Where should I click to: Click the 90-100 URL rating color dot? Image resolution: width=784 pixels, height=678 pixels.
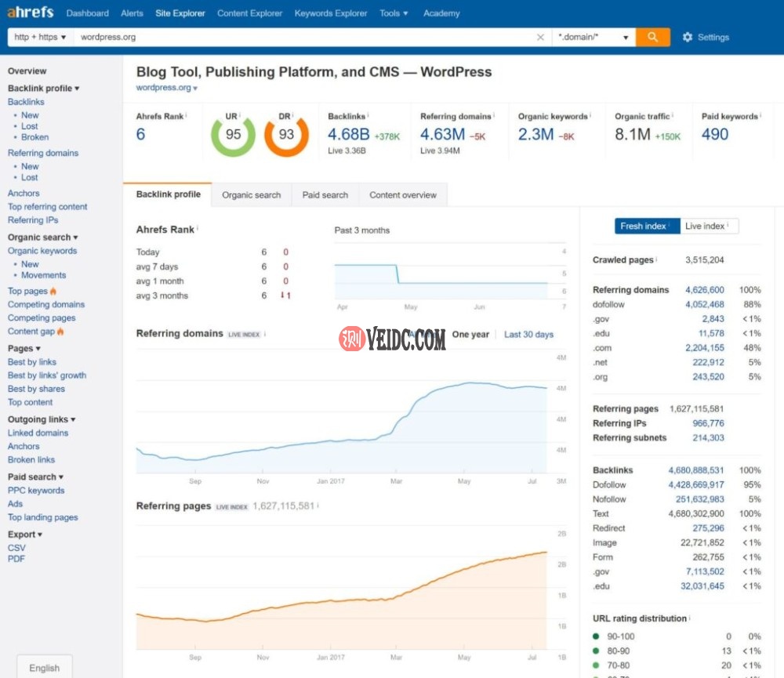click(597, 636)
